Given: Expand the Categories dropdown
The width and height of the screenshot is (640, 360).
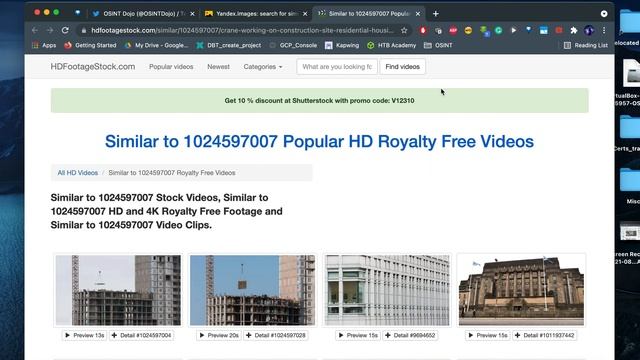Looking at the screenshot, I should pos(263,67).
